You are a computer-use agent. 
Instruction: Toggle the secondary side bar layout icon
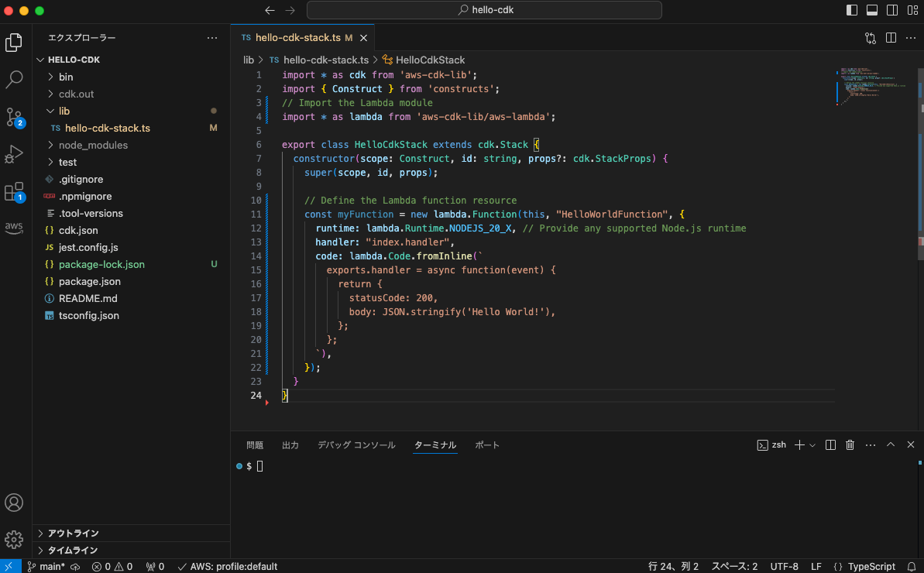coord(892,10)
